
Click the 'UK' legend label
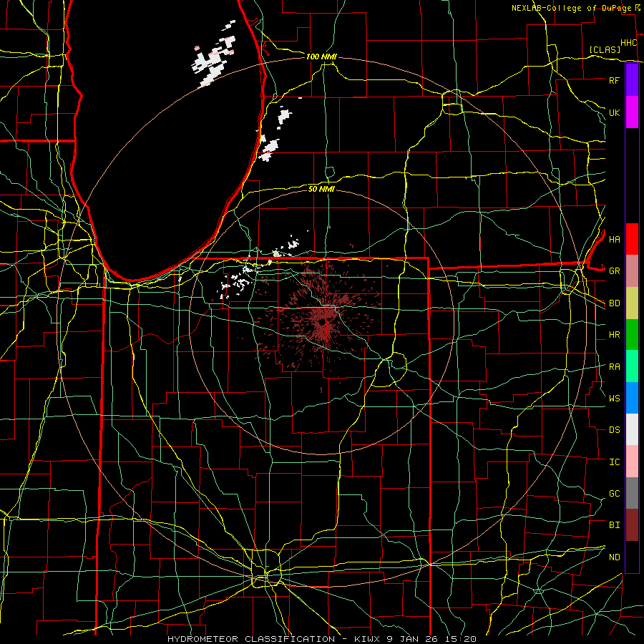[x=614, y=112]
